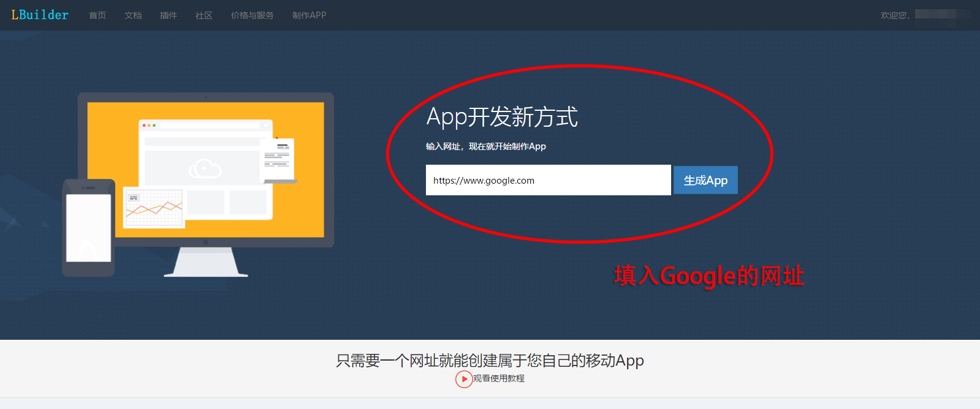Open the 价格与服务 nav item
Screen dimensions: 980x409
(x=253, y=15)
